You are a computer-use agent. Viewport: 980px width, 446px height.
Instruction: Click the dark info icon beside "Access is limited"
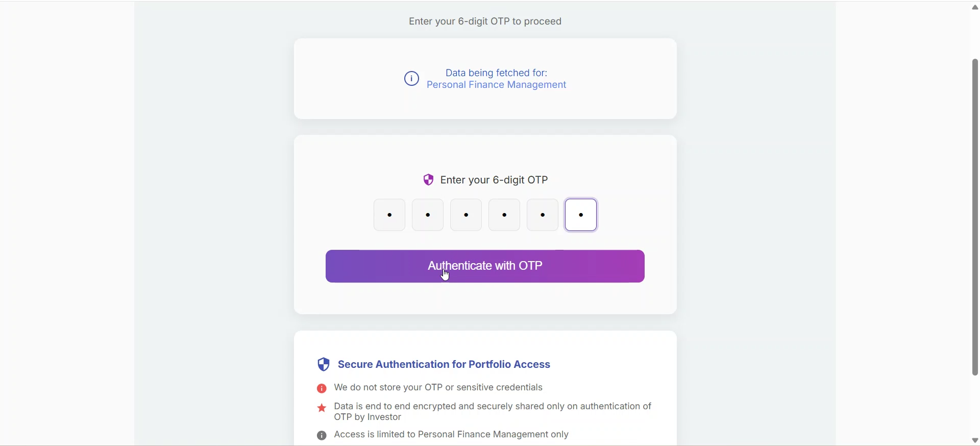click(x=322, y=435)
